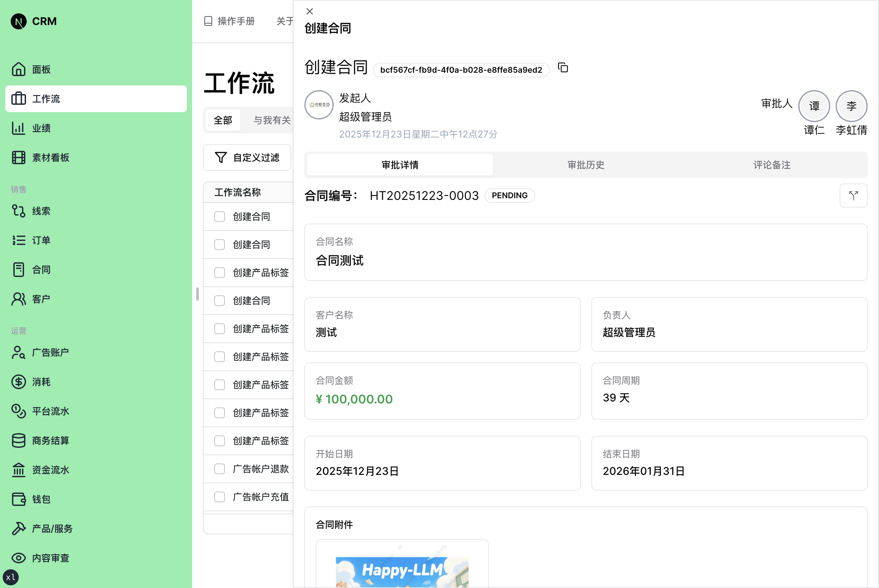The width and height of the screenshot is (879, 588).
Task: Open the 面板 dashboard icon in sidebar
Action: click(x=18, y=69)
